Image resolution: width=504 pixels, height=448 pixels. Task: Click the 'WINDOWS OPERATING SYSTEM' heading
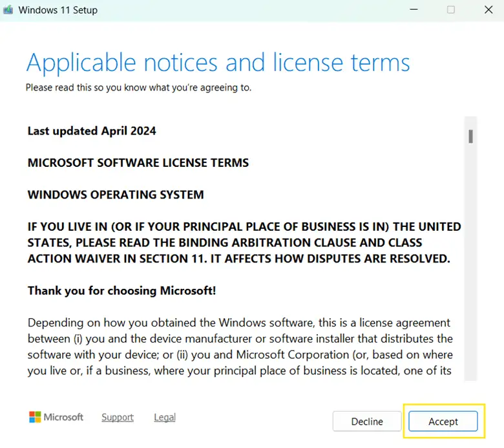click(x=116, y=195)
